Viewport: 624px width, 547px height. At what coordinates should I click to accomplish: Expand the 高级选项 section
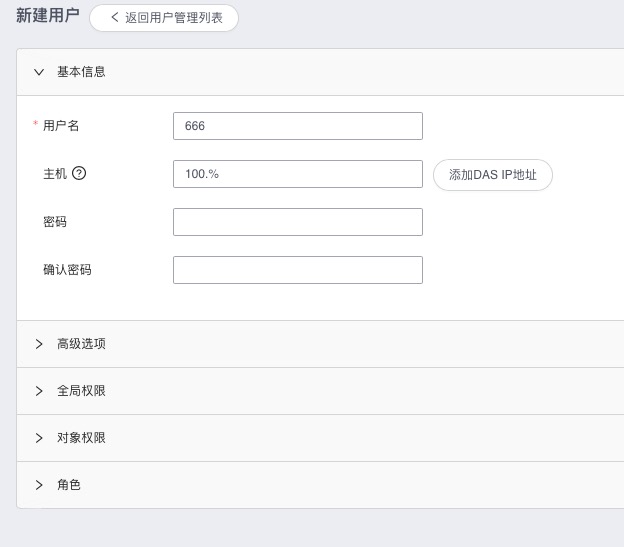39,344
